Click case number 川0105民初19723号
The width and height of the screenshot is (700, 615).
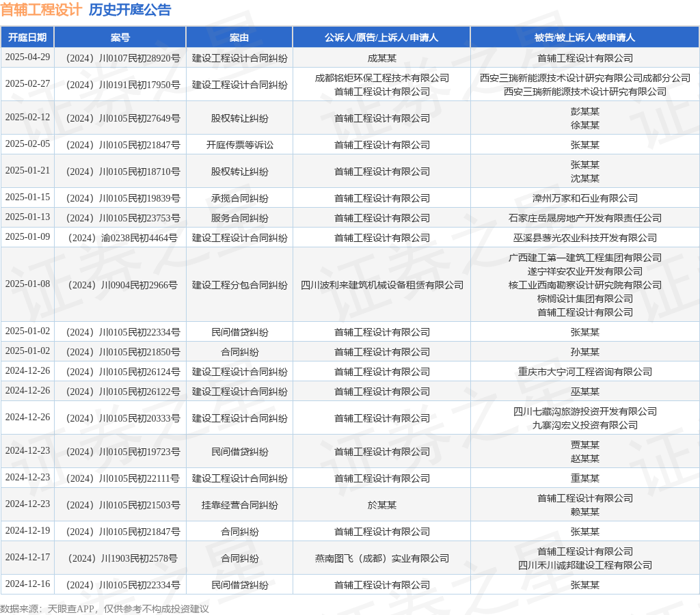[123, 452]
